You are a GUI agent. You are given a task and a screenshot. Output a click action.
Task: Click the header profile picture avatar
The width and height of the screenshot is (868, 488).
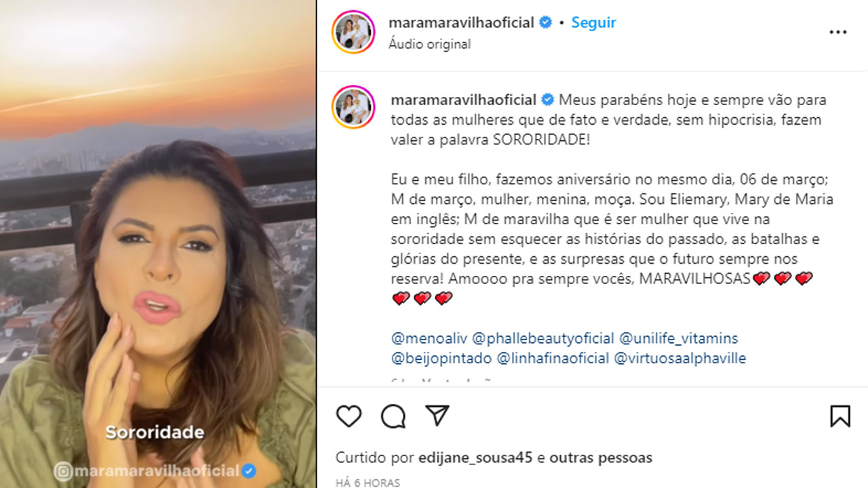click(353, 33)
